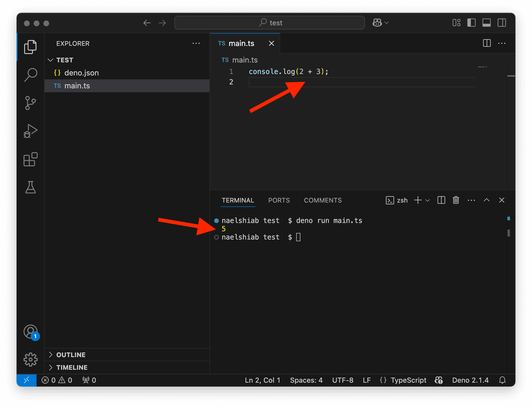
Task: Open Copilot status icon in status bar
Action: coord(439,380)
